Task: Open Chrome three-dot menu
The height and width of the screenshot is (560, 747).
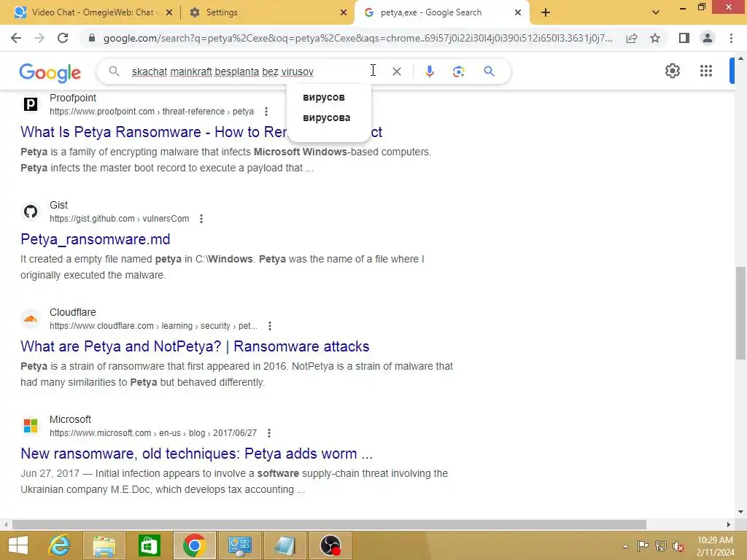Action: 731,38
